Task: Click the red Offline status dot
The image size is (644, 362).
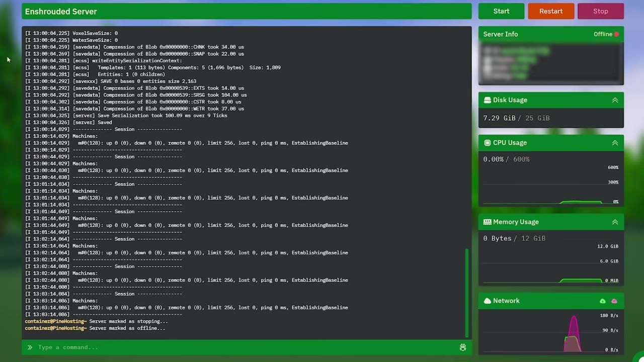Action: coord(616,34)
